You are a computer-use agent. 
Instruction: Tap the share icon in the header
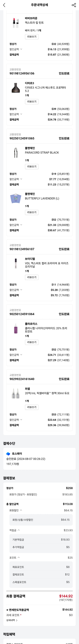click(x=74, y=5)
